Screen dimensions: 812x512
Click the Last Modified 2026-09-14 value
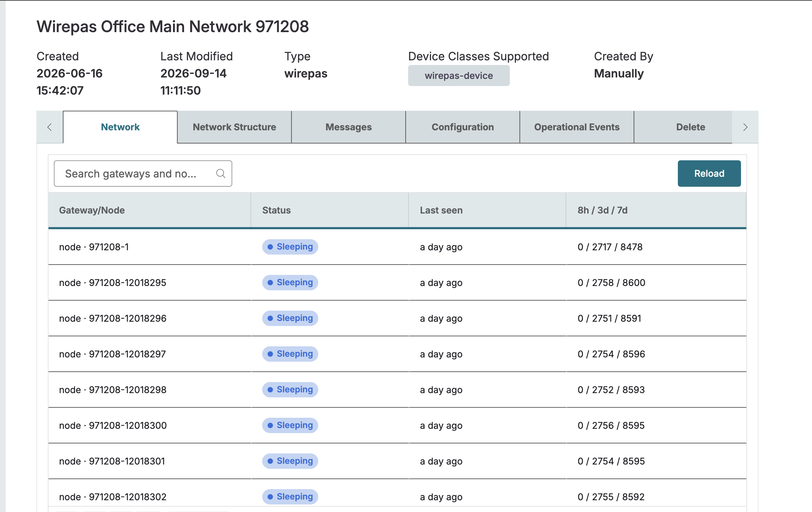(x=193, y=82)
